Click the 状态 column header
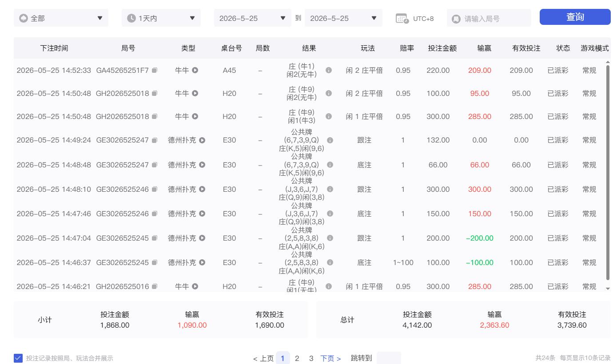613x364 pixels. (563, 48)
